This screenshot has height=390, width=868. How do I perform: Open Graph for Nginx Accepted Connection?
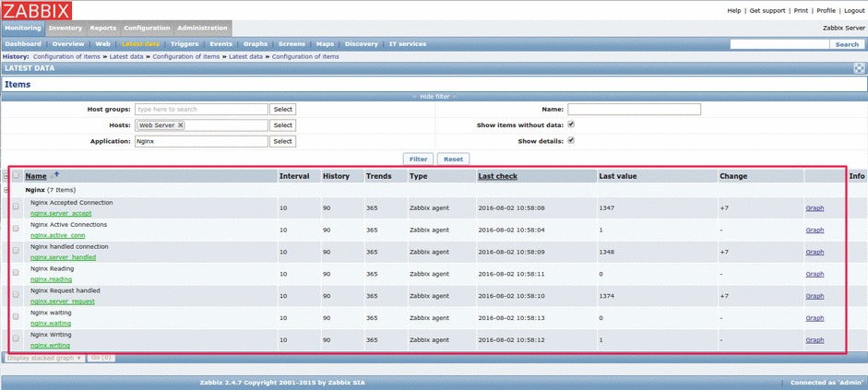click(x=814, y=208)
